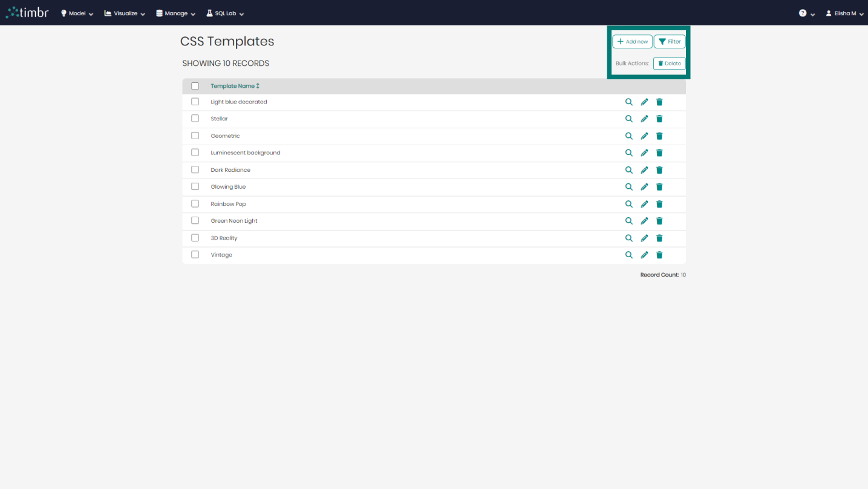Screen dimensions: 868x489
Task: Open the preview icon for Green Neon Light
Action: [628, 220]
